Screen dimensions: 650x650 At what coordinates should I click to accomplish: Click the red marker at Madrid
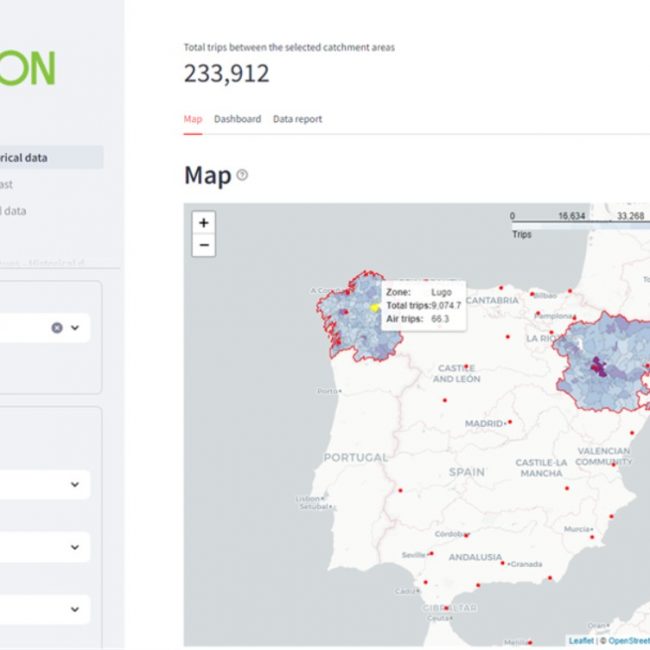(x=509, y=422)
